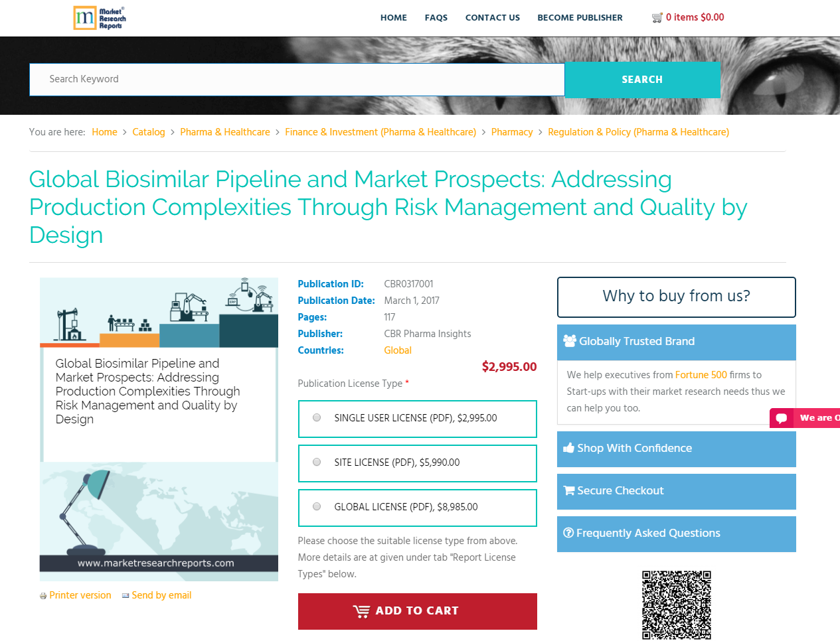Click the SEARCH button
Screen dimensions: 840x641
pyautogui.click(x=643, y=80)
